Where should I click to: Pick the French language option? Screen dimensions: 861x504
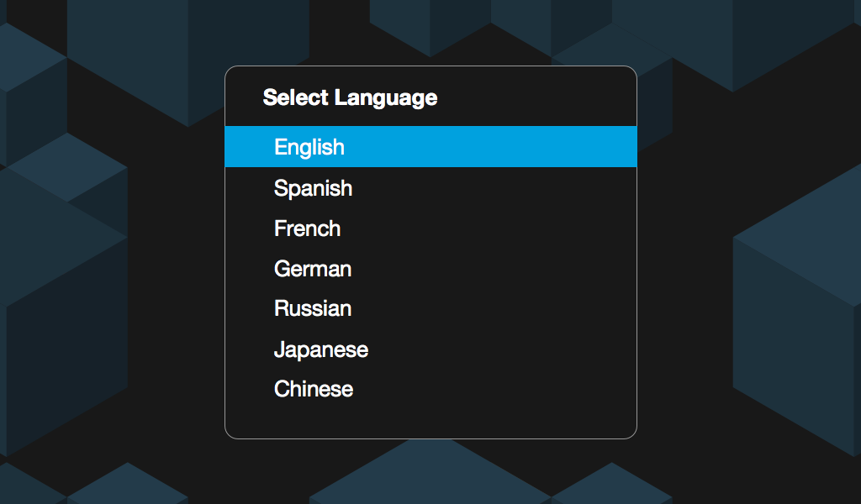point(430,228)
